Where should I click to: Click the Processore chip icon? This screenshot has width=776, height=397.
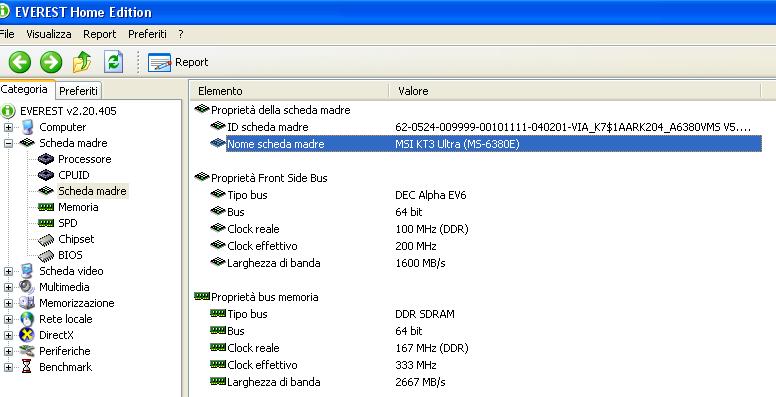click(46, 159)
